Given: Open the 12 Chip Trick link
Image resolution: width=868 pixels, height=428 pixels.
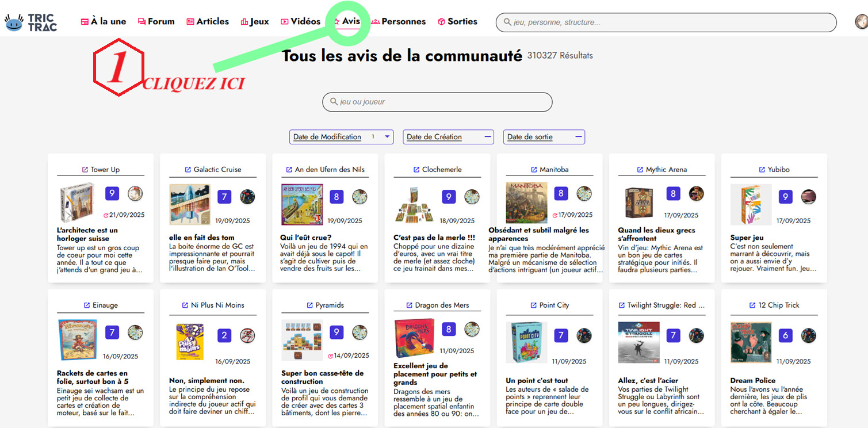Looking at the screenshot, I should pos(774,305).
